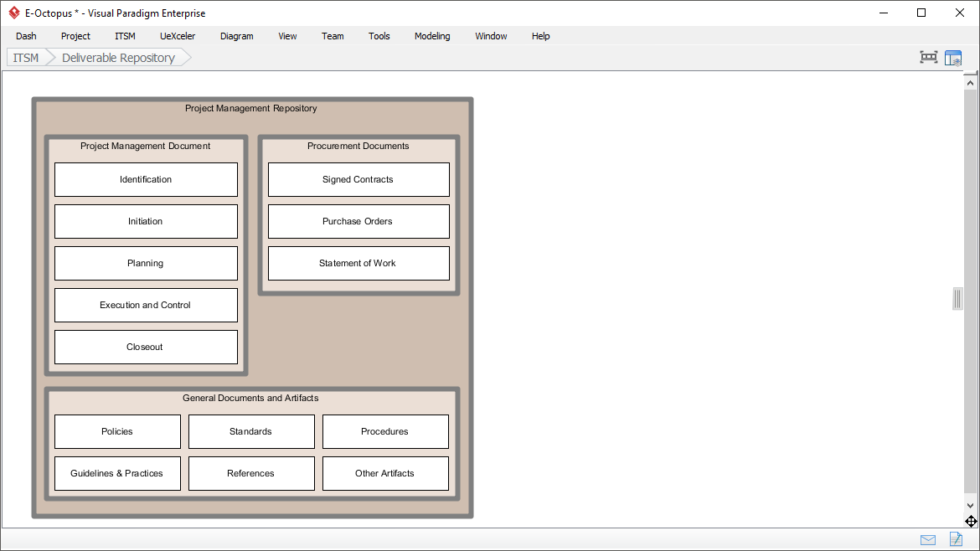Open the UeXceler menu

click(x=178, y=36)
